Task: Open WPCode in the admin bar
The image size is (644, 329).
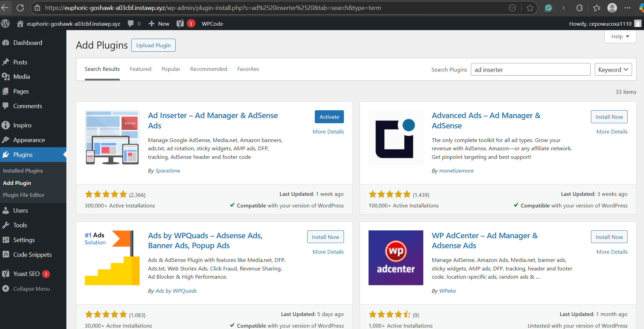Action: click(212, 24)
